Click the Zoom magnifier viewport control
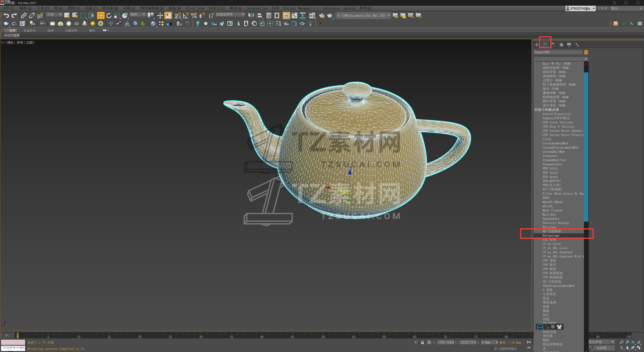Screen dimensions: 644x352 622,342
